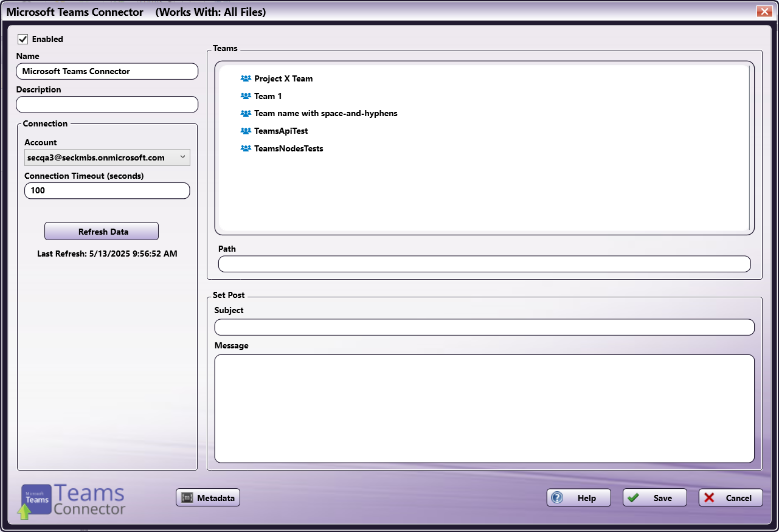This screenshot has height=532, width=779.
Task: Save the connector settings
Action: point(655,497)
